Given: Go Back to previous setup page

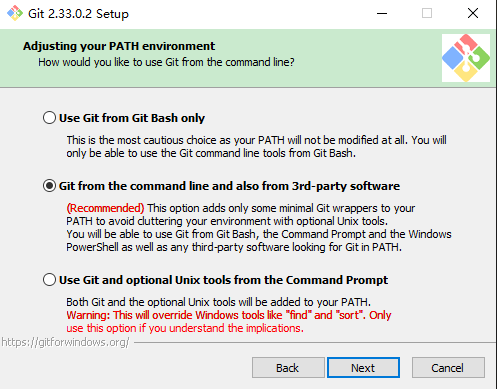Looking at the screenshot, I should (288, 368).
